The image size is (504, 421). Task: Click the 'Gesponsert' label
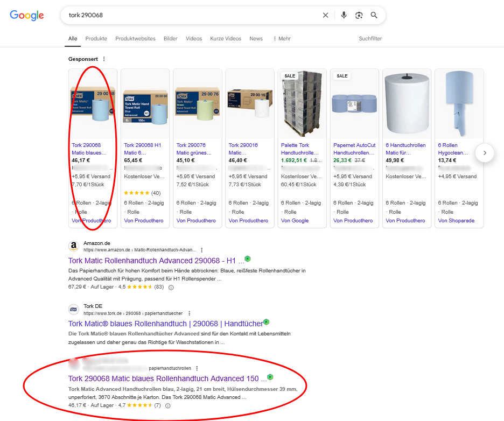(x=83, y=59)
